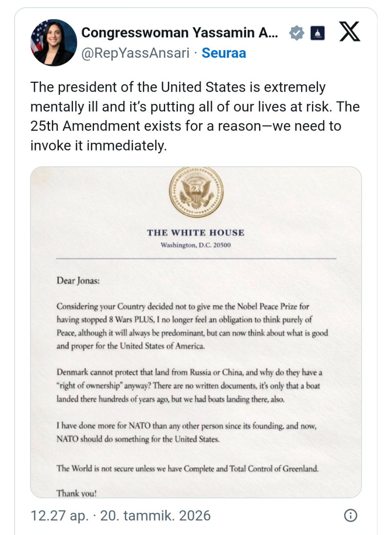
Task: Click the blue verified checkmark badge
Action: pyautogui.click(x=296, y=33)
